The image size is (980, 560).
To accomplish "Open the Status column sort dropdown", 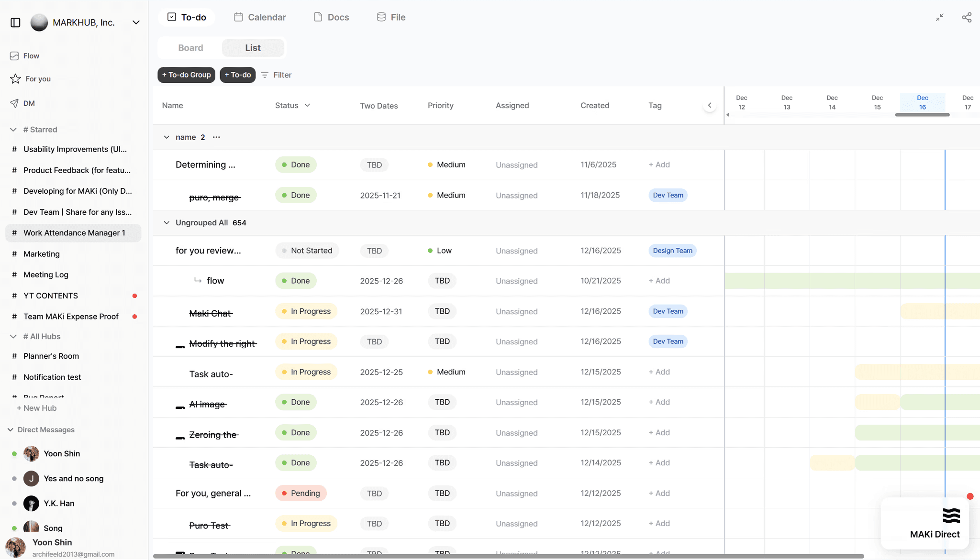I will coord(307,105).
